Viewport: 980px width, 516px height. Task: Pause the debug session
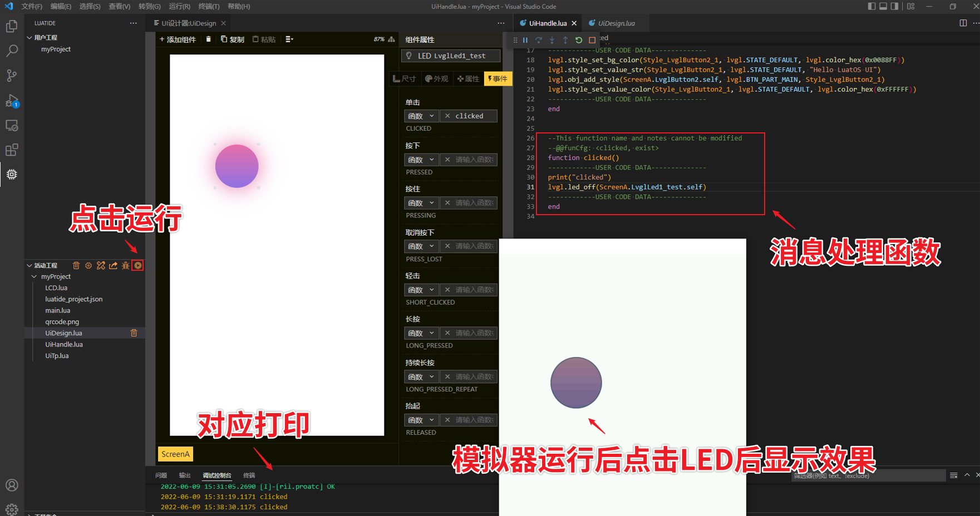pyautogui.click(x=525, y=40)
